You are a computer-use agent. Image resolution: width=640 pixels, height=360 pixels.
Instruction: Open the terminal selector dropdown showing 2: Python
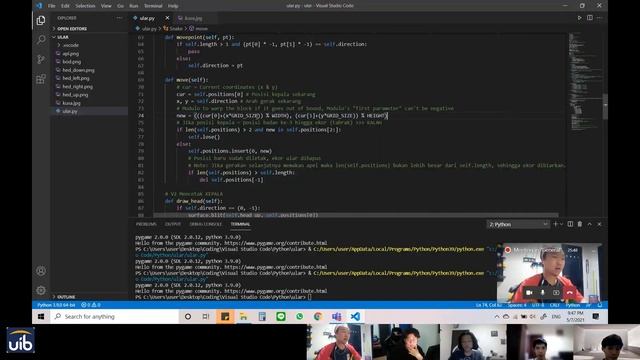[518, 224]
